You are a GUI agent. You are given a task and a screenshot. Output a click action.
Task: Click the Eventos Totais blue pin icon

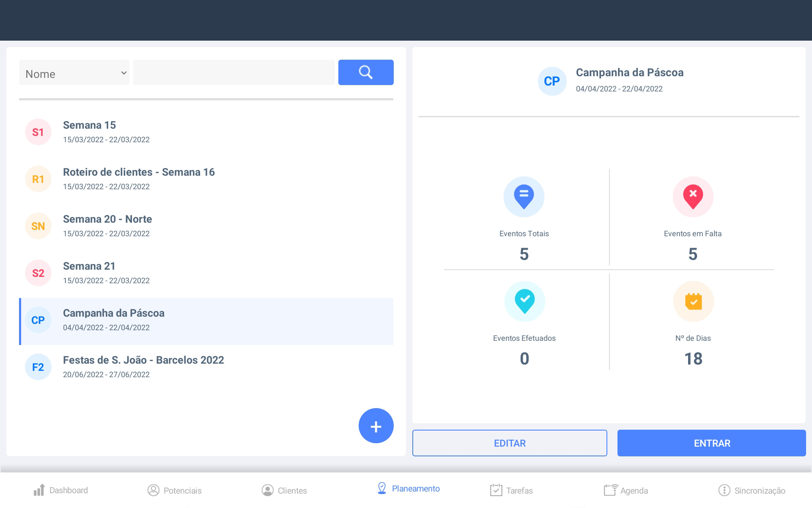(524, 197)
